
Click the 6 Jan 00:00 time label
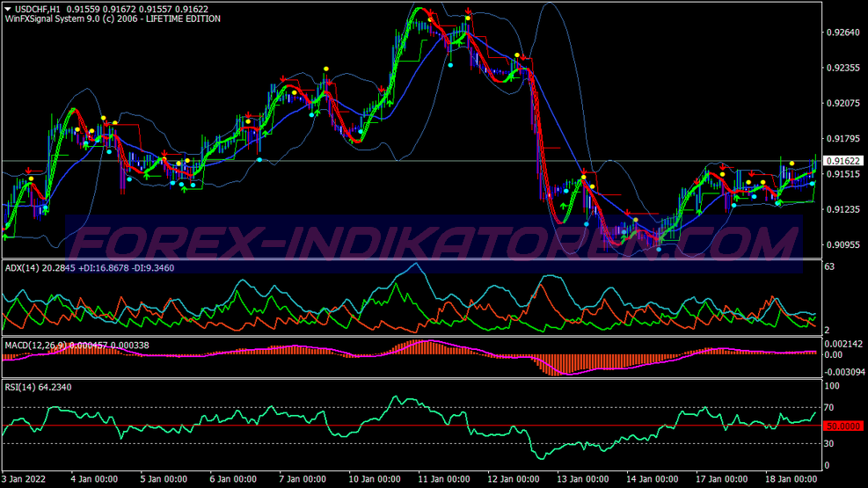(x=233, y=479)
